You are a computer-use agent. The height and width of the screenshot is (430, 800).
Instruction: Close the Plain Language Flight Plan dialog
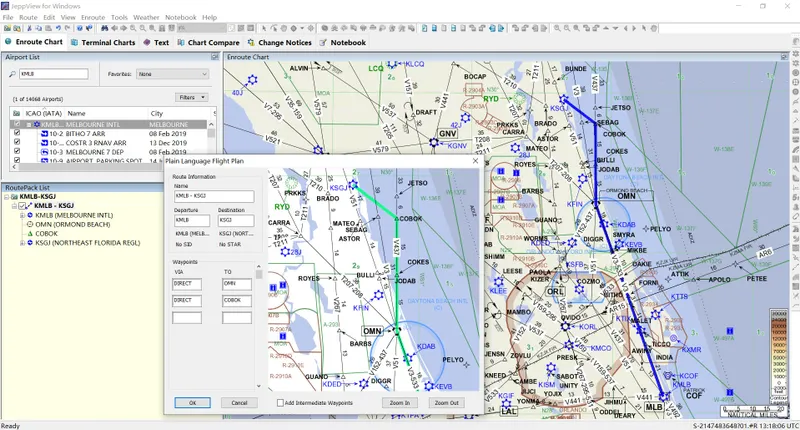pyautogui.click(x=476, y=161)
